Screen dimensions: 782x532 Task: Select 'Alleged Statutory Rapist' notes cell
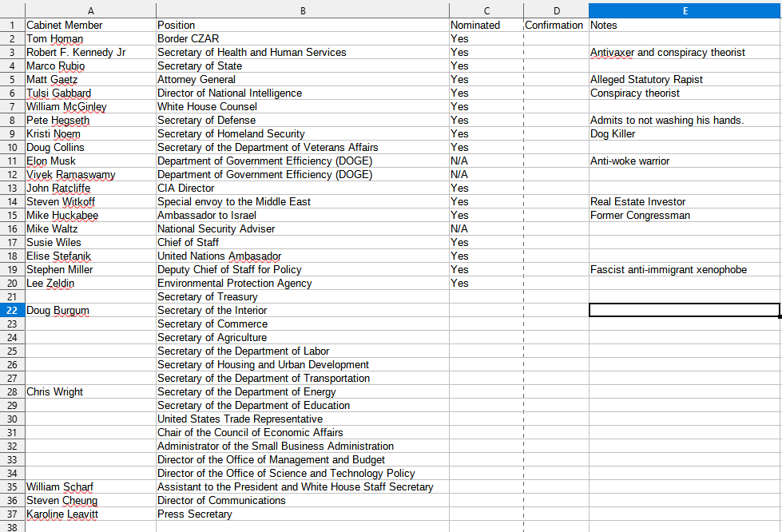[685, 79]
